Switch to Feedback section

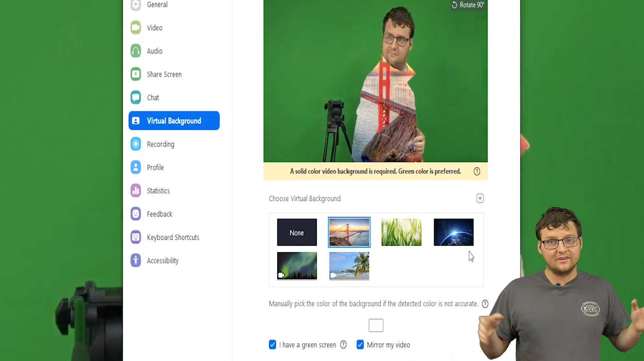[159, 214]
